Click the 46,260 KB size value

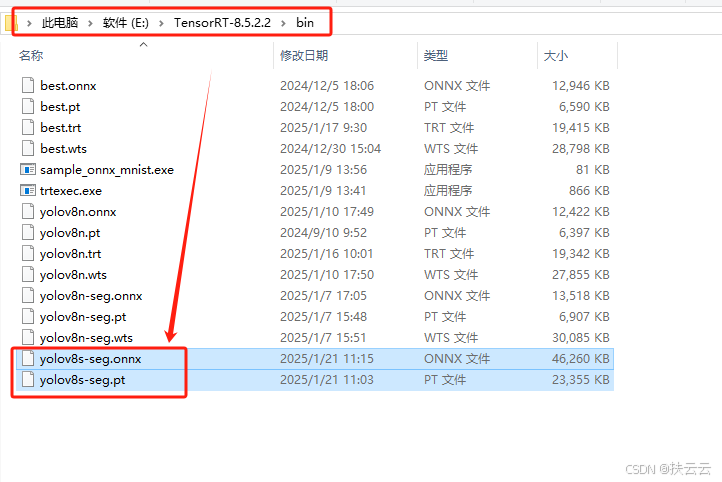[581, 359]
